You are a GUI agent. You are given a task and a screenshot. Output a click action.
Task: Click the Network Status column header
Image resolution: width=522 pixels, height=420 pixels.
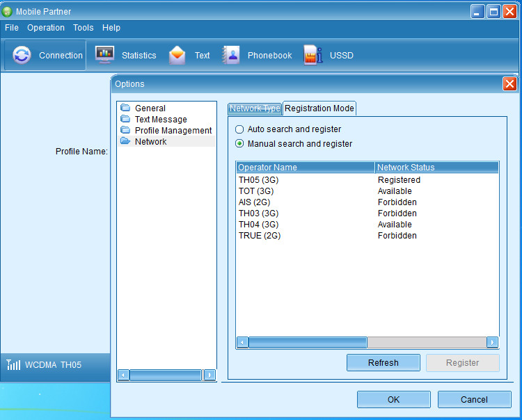pyautogui.click(x=437, y=168)
